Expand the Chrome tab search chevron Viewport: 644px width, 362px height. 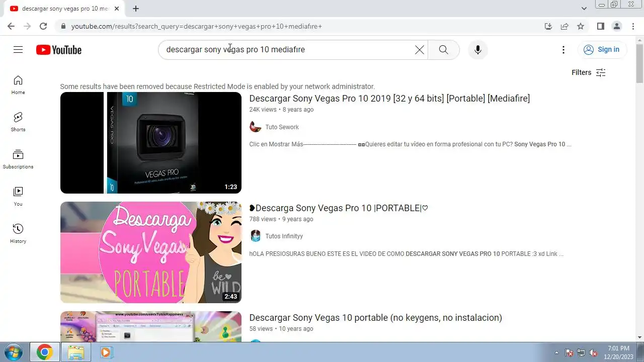coord(584,9)
